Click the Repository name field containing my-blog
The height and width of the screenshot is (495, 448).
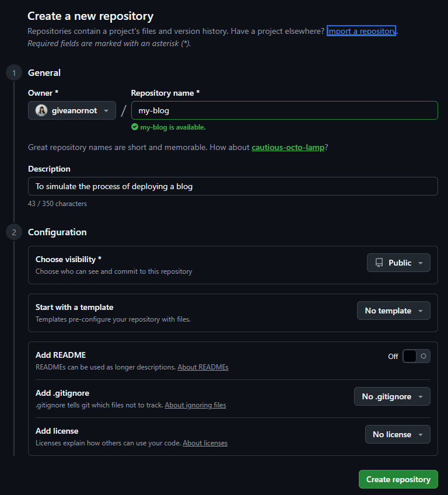tap(284, 110)
